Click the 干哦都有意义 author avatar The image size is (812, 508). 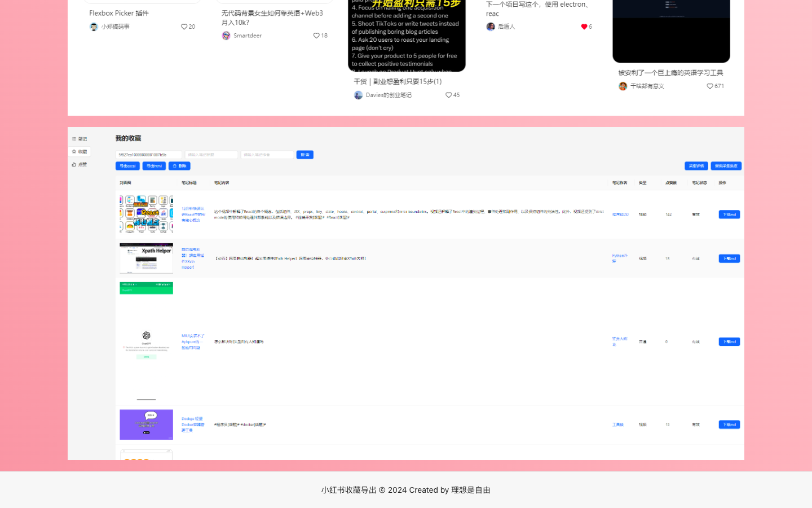[x=623, y=86]
